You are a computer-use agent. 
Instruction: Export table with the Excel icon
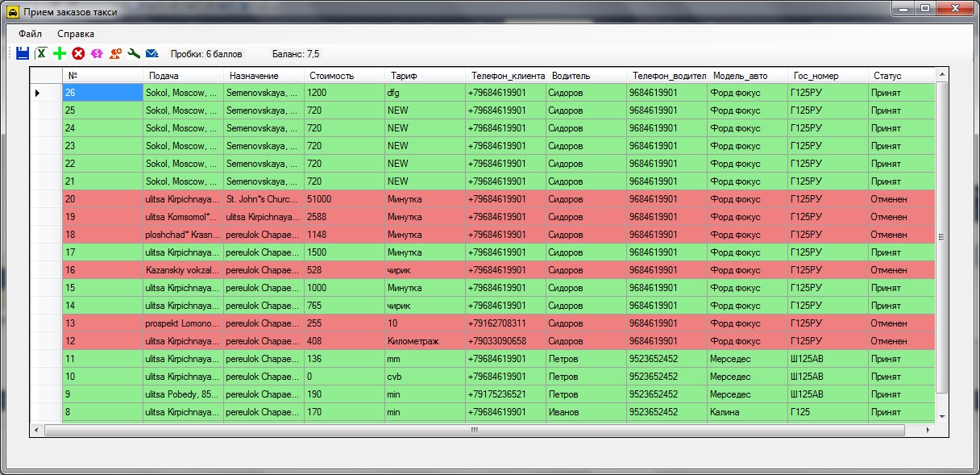point(41,53)
